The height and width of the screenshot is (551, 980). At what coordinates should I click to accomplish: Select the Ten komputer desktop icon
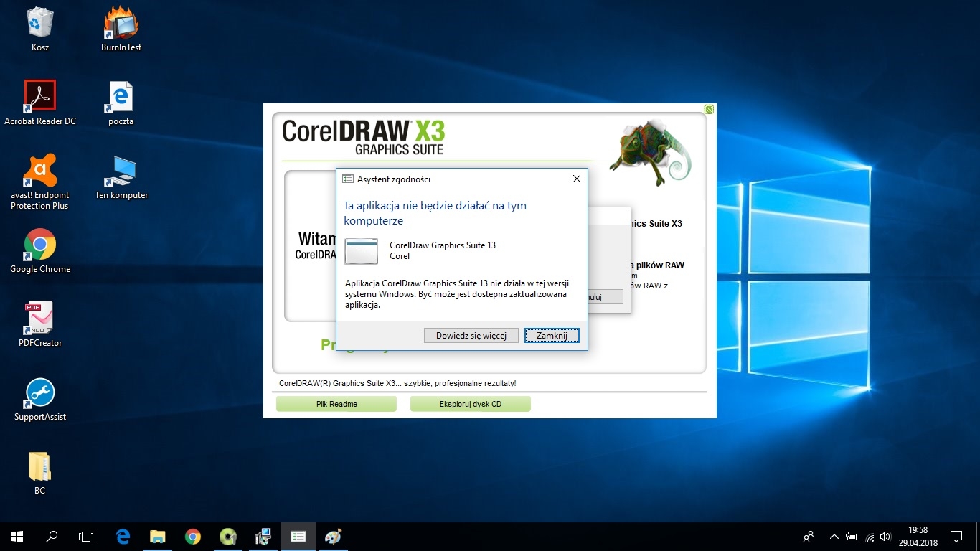pos(121,177)
